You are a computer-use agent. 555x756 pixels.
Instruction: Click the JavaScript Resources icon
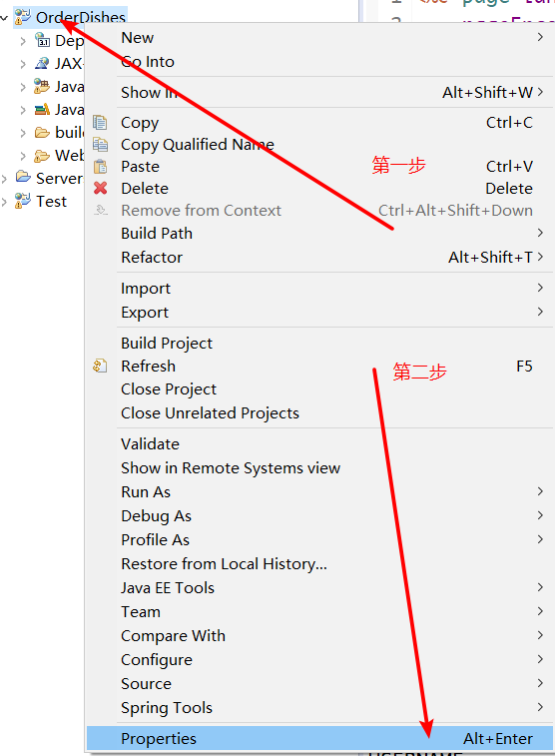(x=42, y=110)
